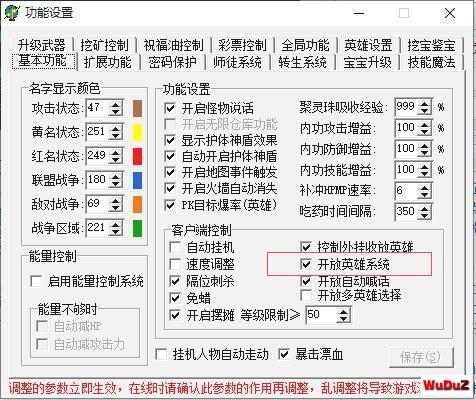Screen dimensions: 476x400
Task: Click the 保存(S) button
Action: pos(421,357)
